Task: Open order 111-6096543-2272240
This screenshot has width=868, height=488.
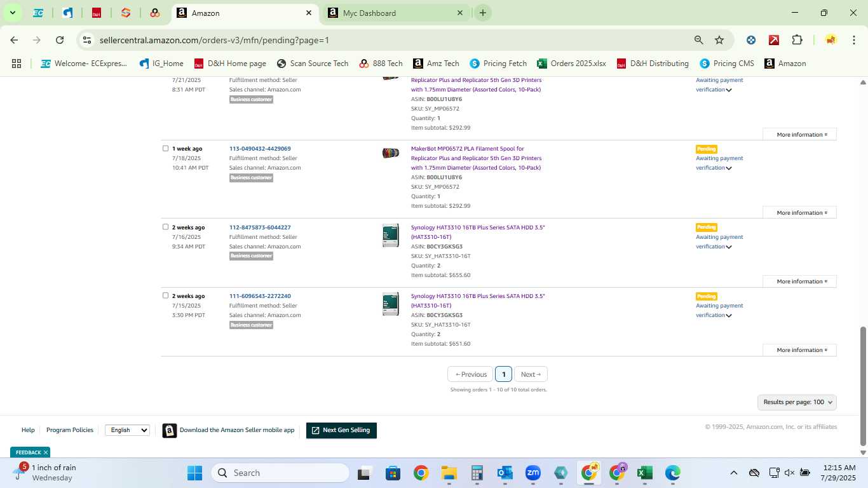Action: coord(260,296)
